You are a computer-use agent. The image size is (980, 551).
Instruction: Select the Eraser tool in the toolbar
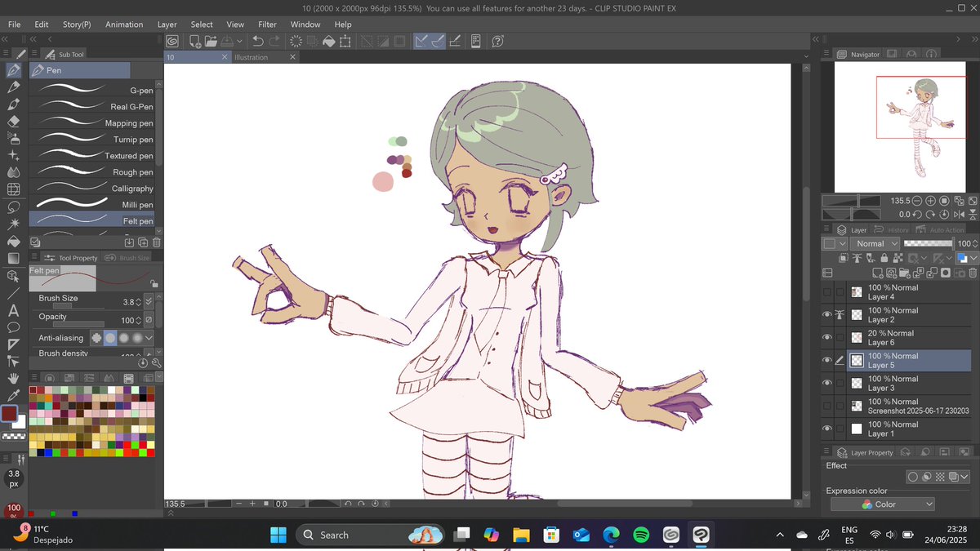click(x=13, y=120)
